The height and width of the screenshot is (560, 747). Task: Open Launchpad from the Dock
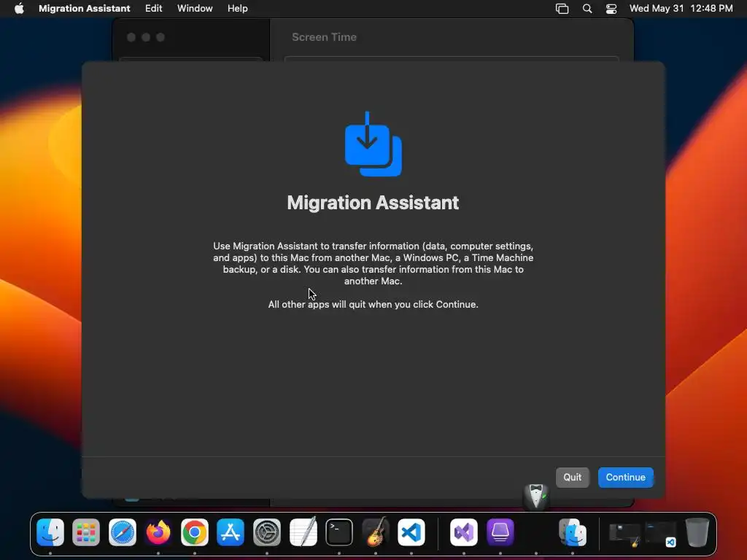[86, 532]
